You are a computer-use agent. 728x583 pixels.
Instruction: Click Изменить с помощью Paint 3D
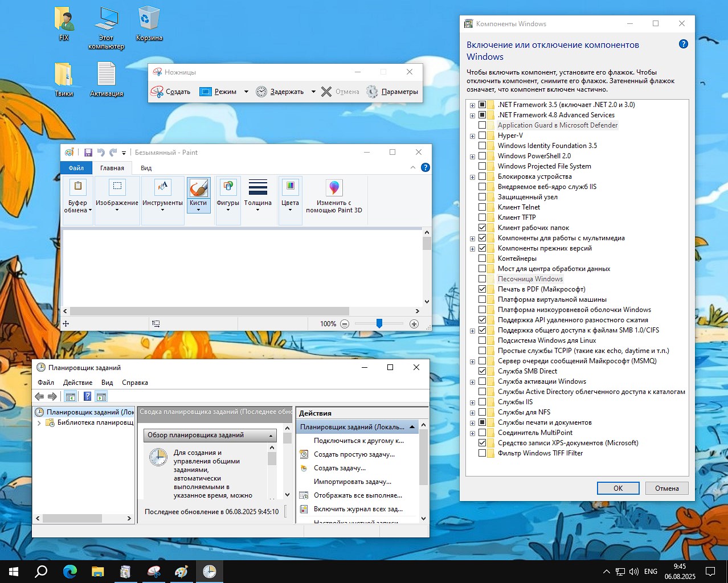334,195
